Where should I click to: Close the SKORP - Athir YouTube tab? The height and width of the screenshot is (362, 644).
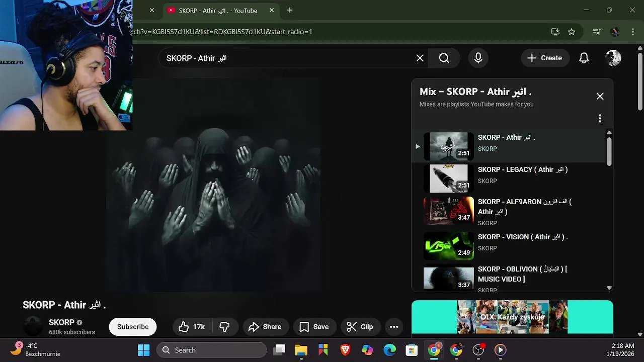272,10
